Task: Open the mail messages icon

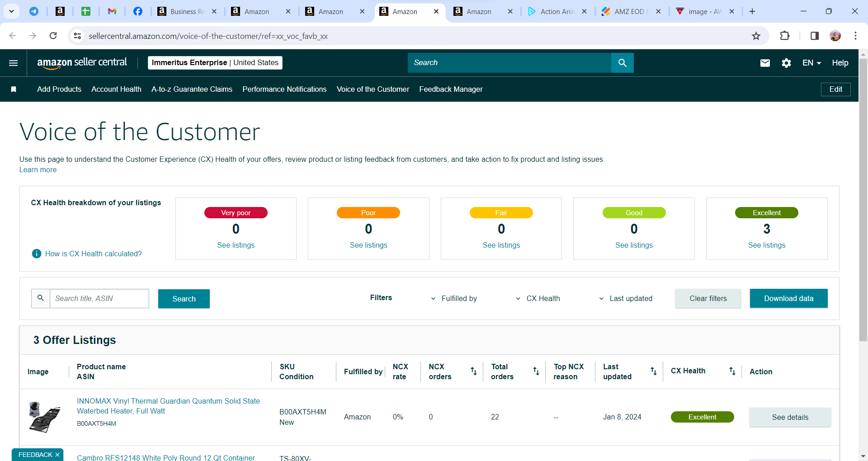Action: pyautogui.click(x=765, y=63)
